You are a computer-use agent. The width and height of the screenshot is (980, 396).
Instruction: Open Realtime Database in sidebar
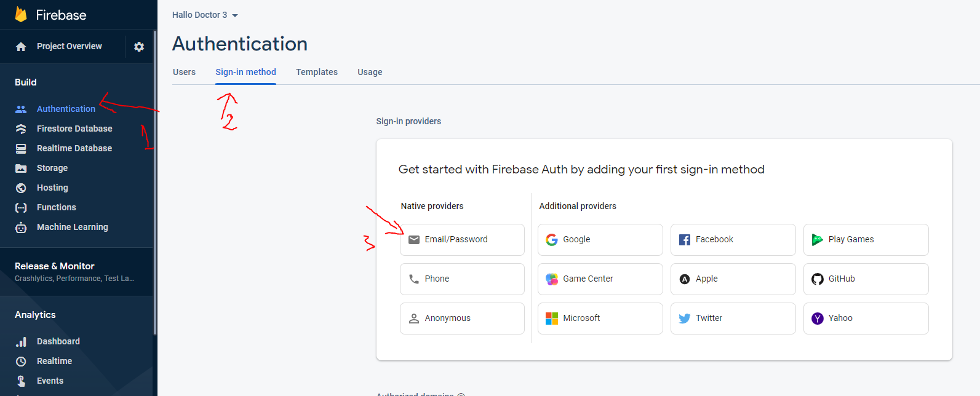point(74,148)
